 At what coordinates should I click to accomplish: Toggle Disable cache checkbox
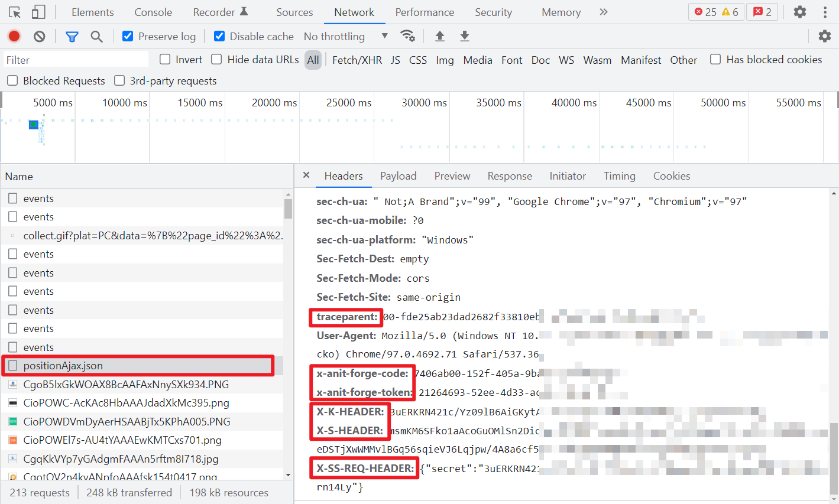pos(219,36)
